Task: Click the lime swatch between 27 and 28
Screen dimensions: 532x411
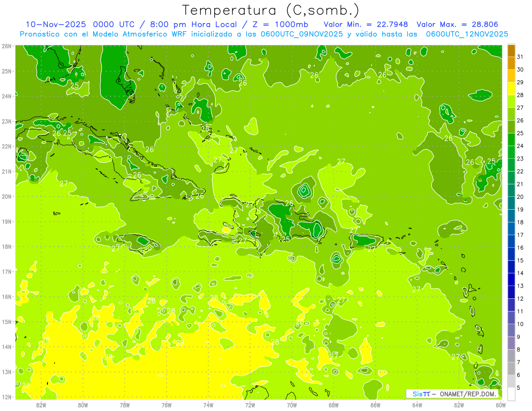Action: [511, 102]
